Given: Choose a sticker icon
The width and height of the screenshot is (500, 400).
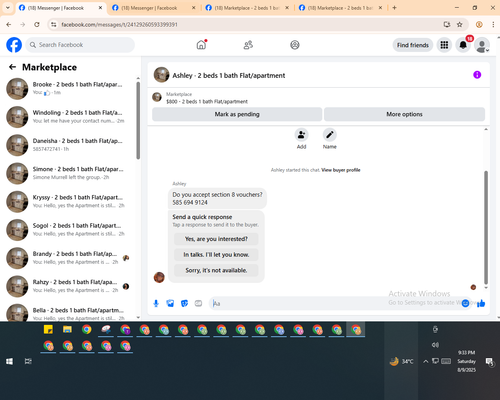Looking at the screenshot, I should [184, 303].
